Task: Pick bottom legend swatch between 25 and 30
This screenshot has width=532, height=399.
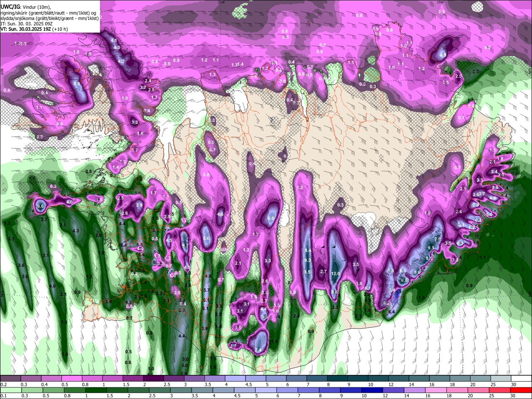Action: (500, 390)
